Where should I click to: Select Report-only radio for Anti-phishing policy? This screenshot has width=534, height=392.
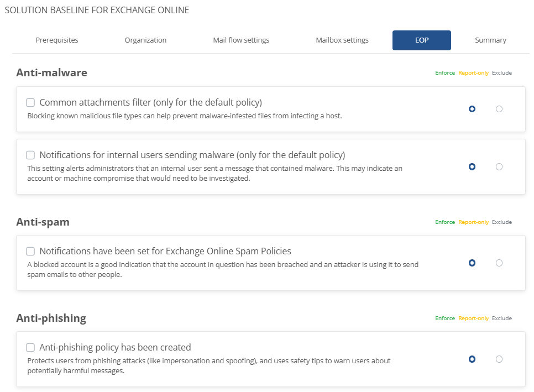click(x=472, y=359)
